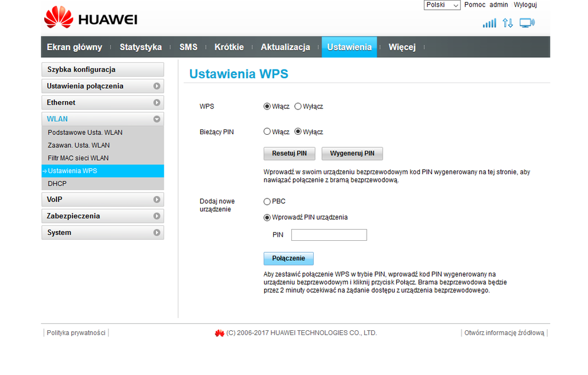This screenshot has width=588, height=375.
Task: Click the Połączenie button
Action: (x=288, y=258)
